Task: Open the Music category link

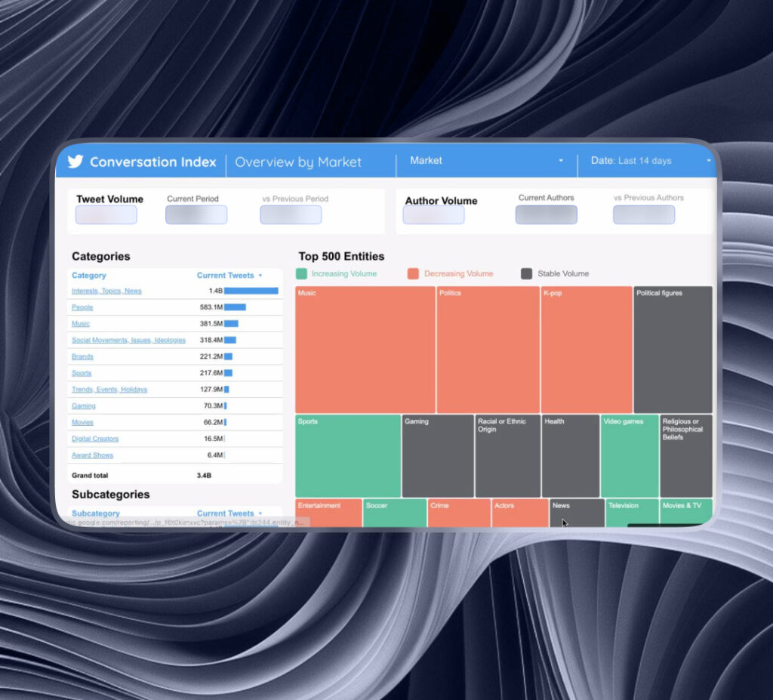Action: [81, 324]
